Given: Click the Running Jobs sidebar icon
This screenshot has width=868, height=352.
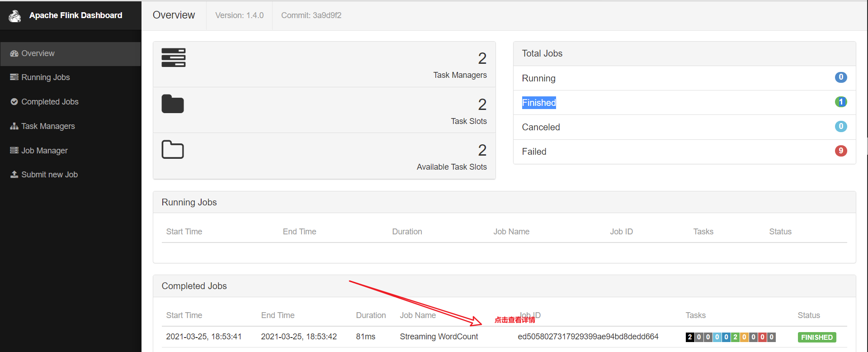Looking at the screenshot, I should [x=14, y=77].
